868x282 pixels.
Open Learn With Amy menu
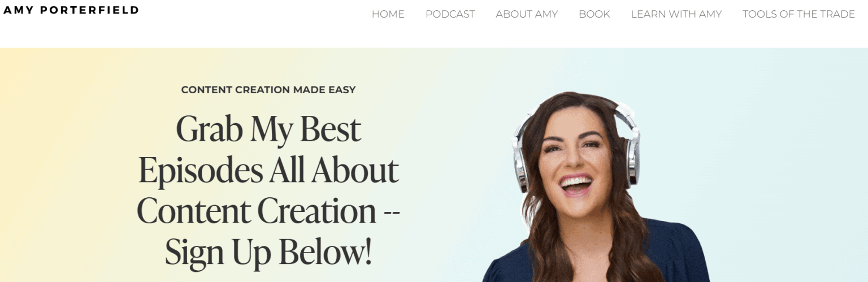[x=676, y=14]
